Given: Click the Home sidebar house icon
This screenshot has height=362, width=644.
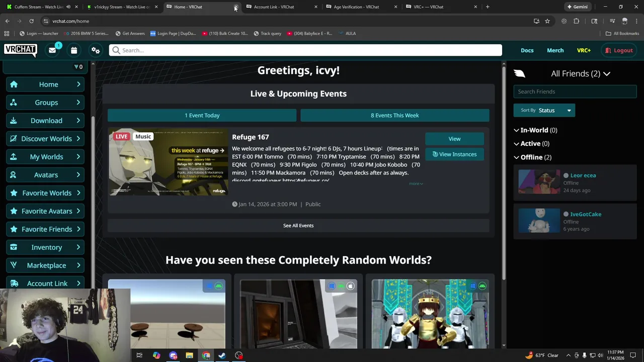Looking at the screenshot, I should click(14, 84).
